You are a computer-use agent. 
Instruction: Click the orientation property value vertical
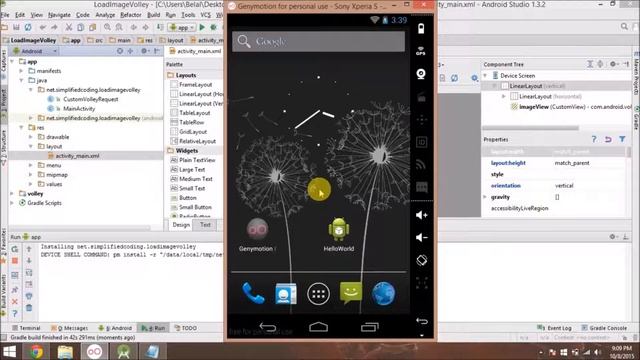pos(564,185)
